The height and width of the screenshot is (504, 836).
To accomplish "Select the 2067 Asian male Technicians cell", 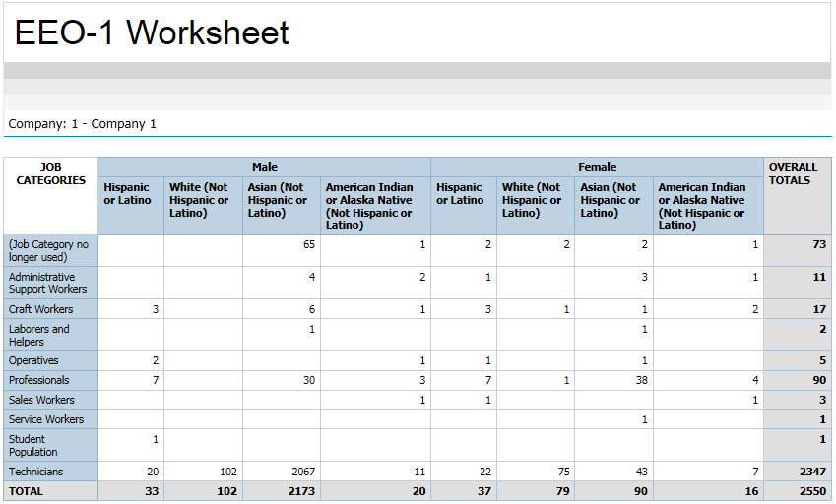I will pos(298,472).
